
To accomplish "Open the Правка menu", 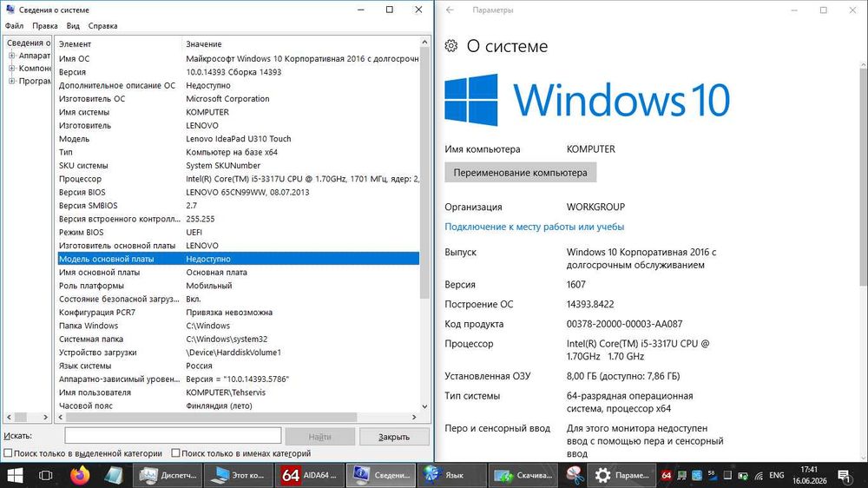I will point(45,25).
